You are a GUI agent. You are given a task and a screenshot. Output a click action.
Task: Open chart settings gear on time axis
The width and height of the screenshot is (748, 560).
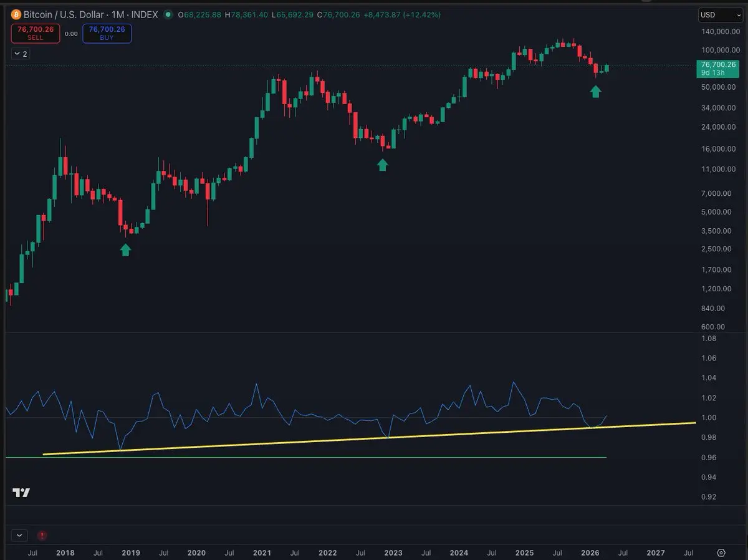click(x=721, y=553)
